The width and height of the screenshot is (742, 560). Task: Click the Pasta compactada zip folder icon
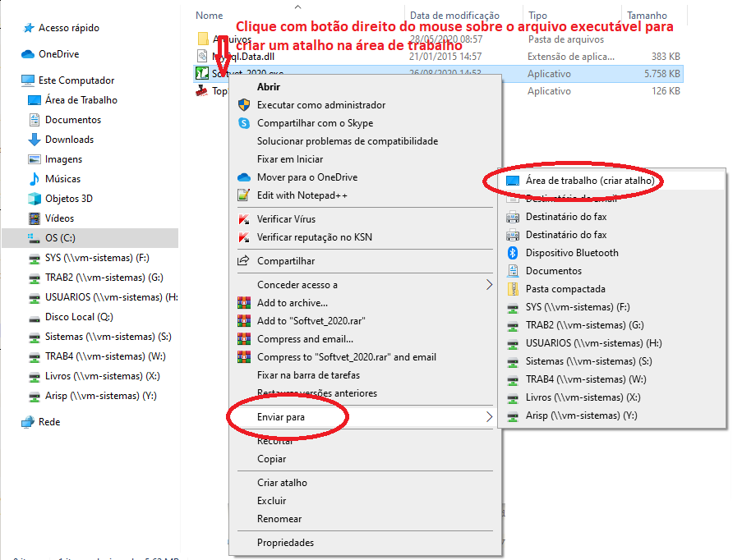coord(512,289)
